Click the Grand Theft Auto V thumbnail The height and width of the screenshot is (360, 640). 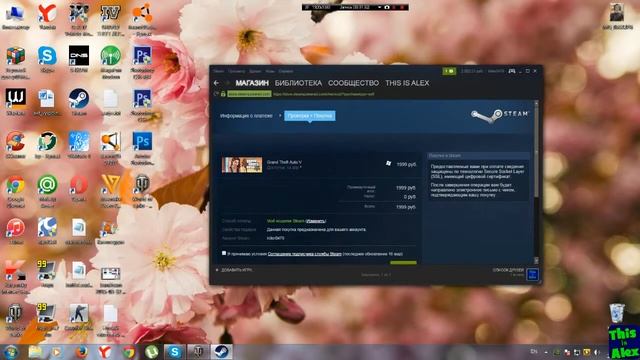click(x=242, y=165)
